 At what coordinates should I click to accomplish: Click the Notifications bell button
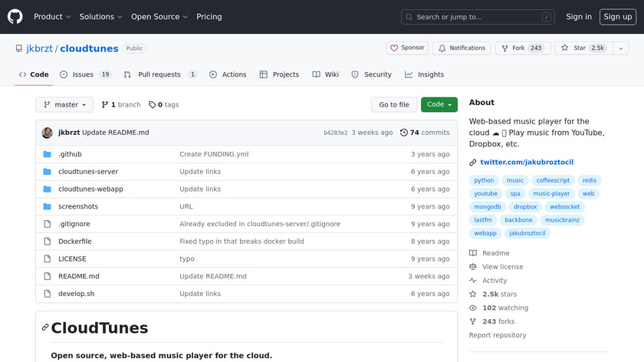click(461, 48)
